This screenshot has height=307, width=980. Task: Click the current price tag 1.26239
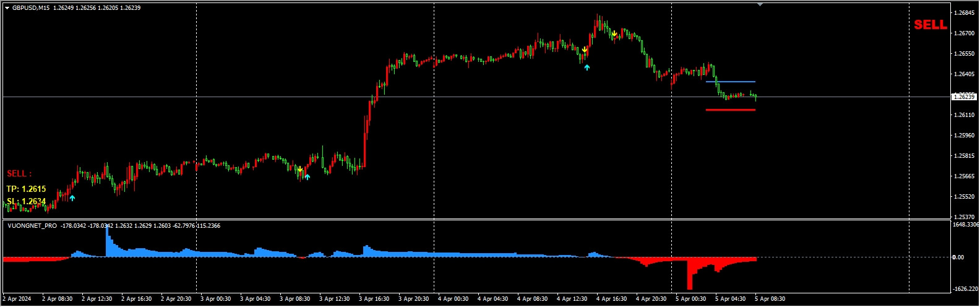tap(963, 97)
